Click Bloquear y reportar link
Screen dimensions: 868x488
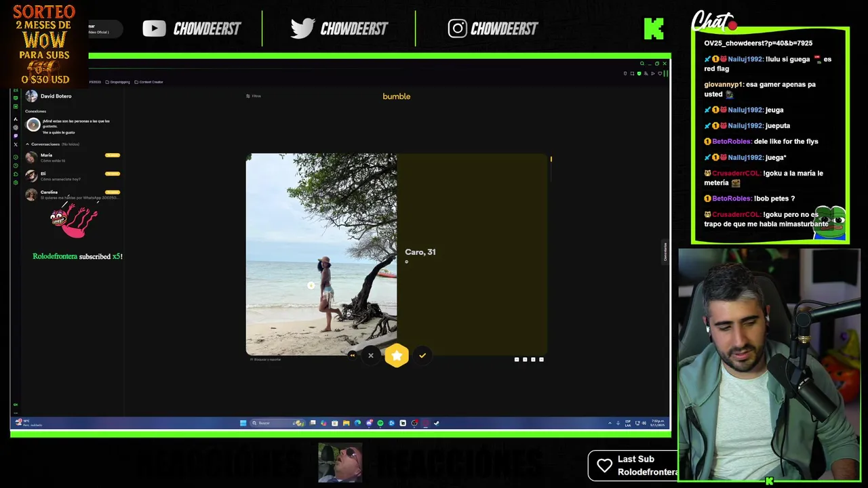coord(266,359)
